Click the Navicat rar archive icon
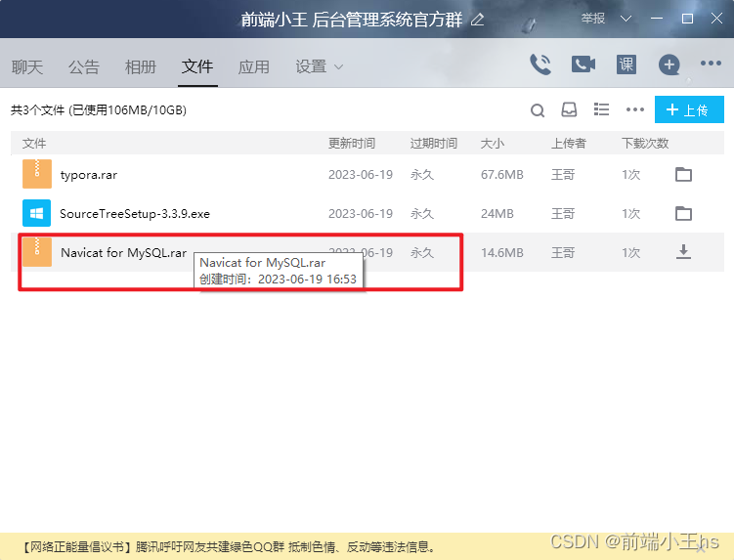Viewport: 734px width, 560px height. [37, 252]
